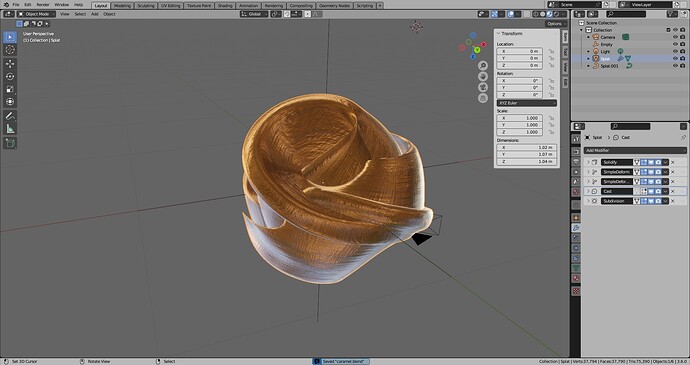Expand the Camera item in outliner
The height and width of the screenshot is (365, 690).
[x=589, y=37]
